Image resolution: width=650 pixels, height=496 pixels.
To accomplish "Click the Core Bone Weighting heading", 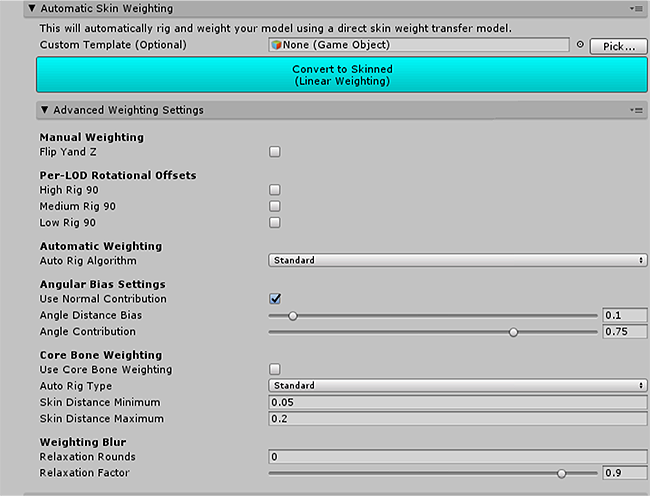I will (101, 355).
